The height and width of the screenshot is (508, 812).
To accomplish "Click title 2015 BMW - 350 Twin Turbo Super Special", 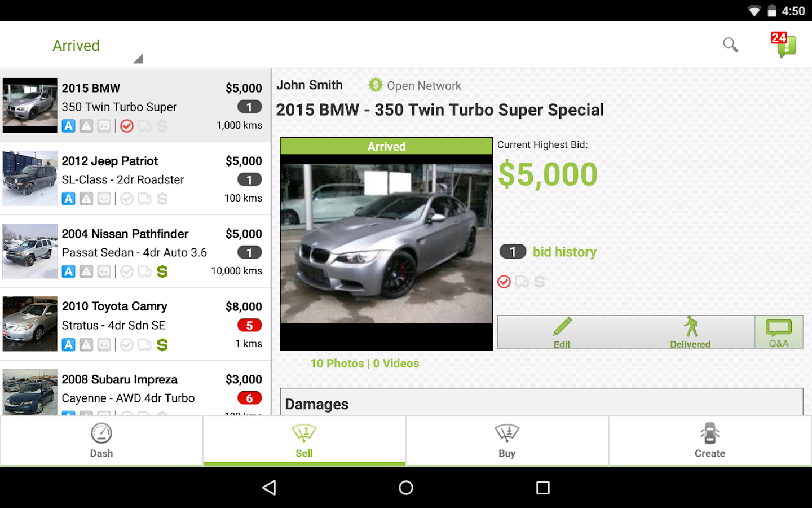I will click(x=440, y=110).
